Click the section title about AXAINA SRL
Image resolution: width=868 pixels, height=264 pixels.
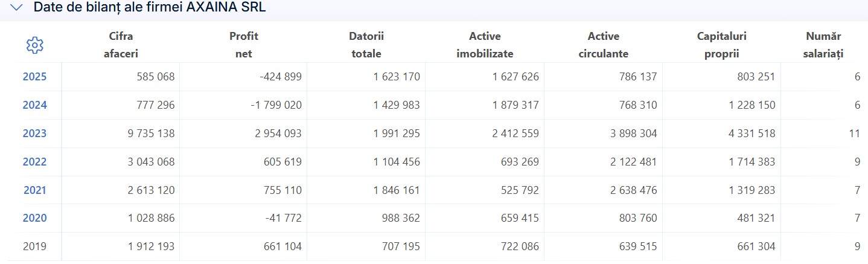(150, 8)
